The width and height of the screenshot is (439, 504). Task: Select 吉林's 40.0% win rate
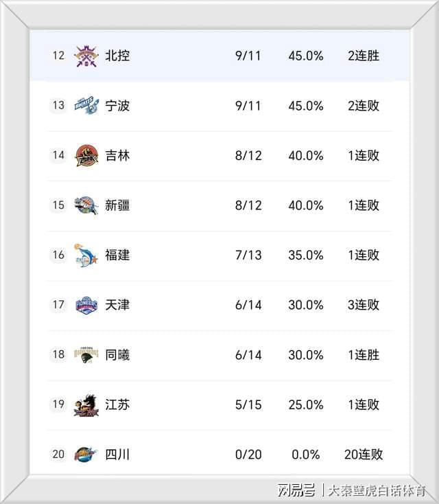tap(306, 156)
